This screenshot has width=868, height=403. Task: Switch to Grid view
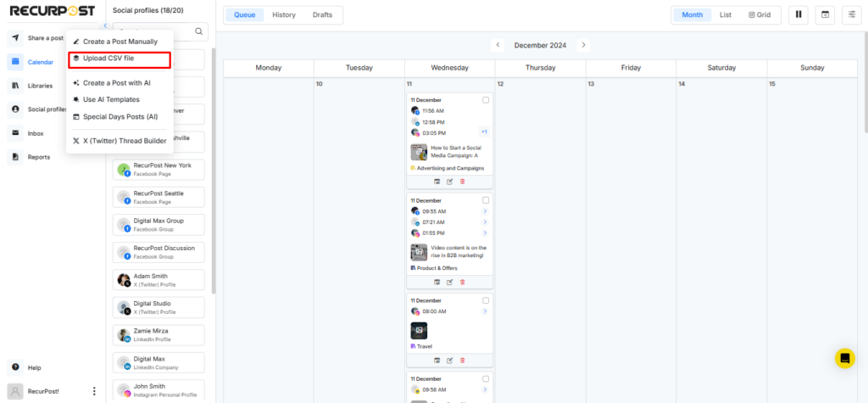click(759, 15)
